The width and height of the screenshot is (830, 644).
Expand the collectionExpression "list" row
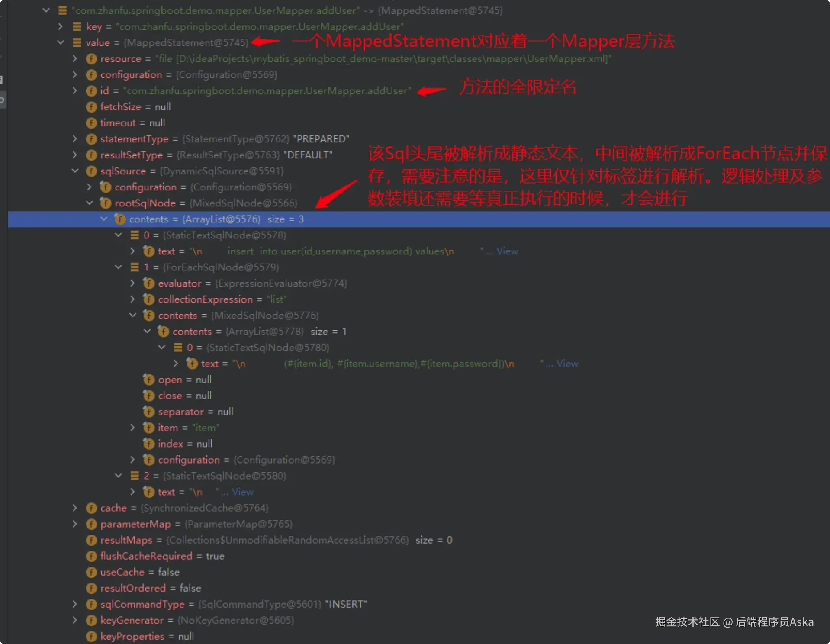click(x=133, y=299)
